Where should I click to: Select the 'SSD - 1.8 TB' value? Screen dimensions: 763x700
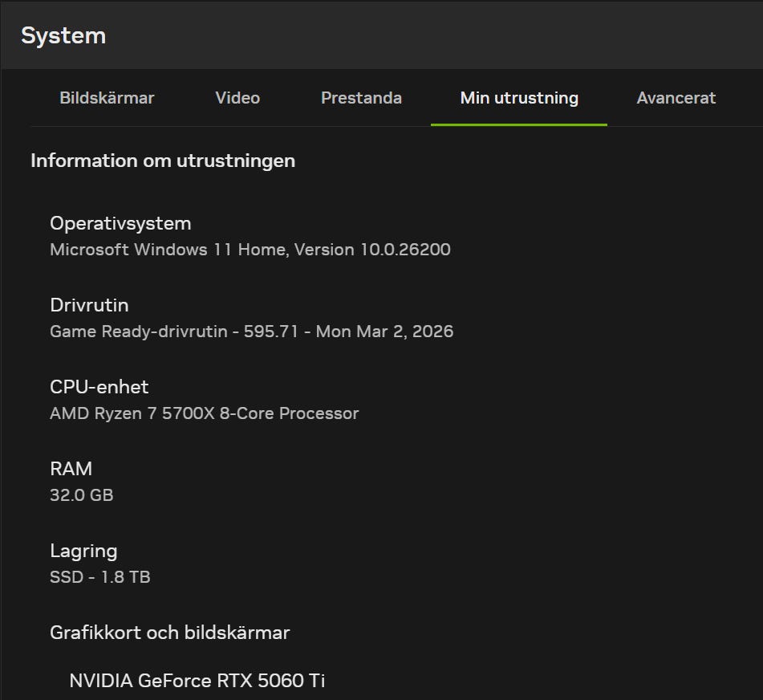(100, 577)
